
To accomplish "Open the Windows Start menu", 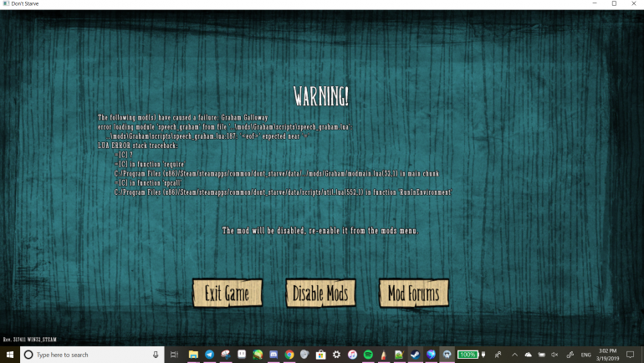I will [10, 355].
